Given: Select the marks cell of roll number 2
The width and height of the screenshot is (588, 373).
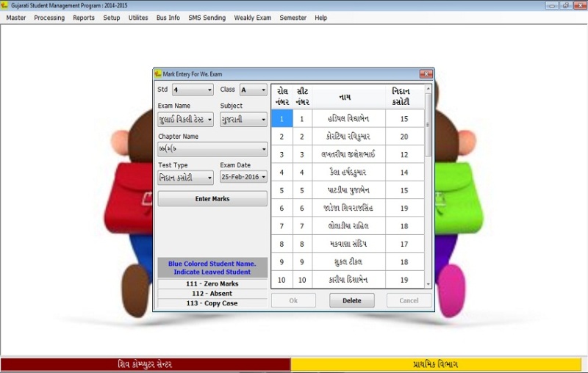Looking at the screenshot, I should [404, 137].
